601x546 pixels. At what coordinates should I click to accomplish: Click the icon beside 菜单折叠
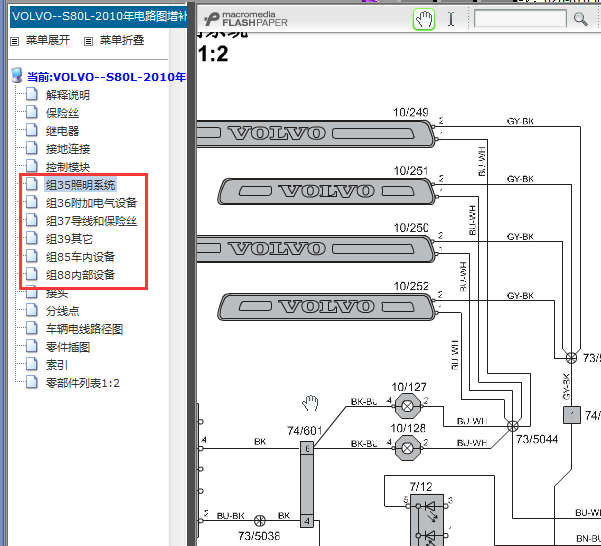click(88, 41)
